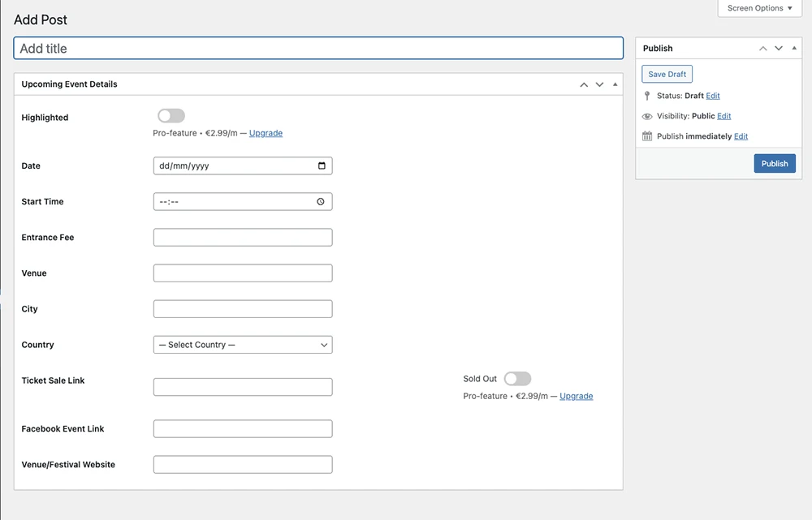Image resolution: width=812 pixels, height=520 pixels.
Task: Move the Publish panel down
Action: (x=779, y=49)
